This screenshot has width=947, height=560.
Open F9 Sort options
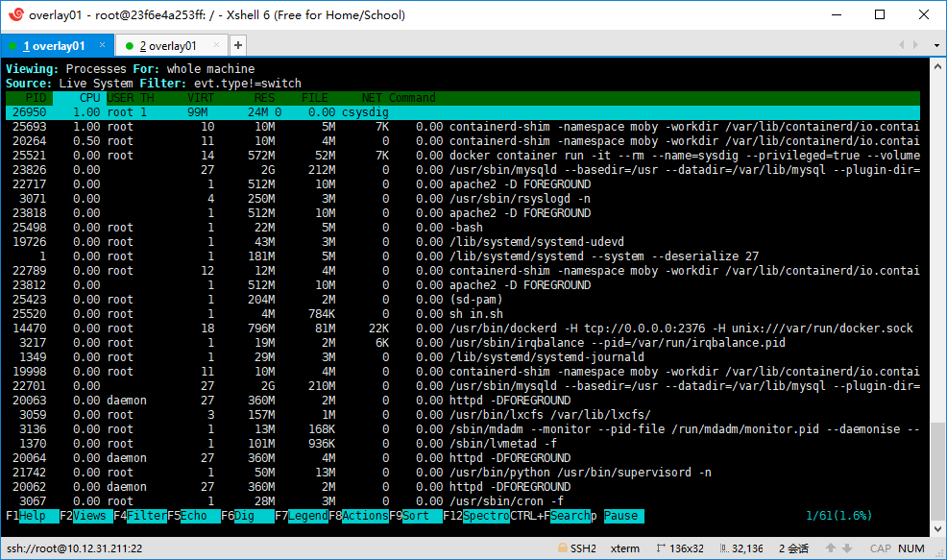point(416,516)
